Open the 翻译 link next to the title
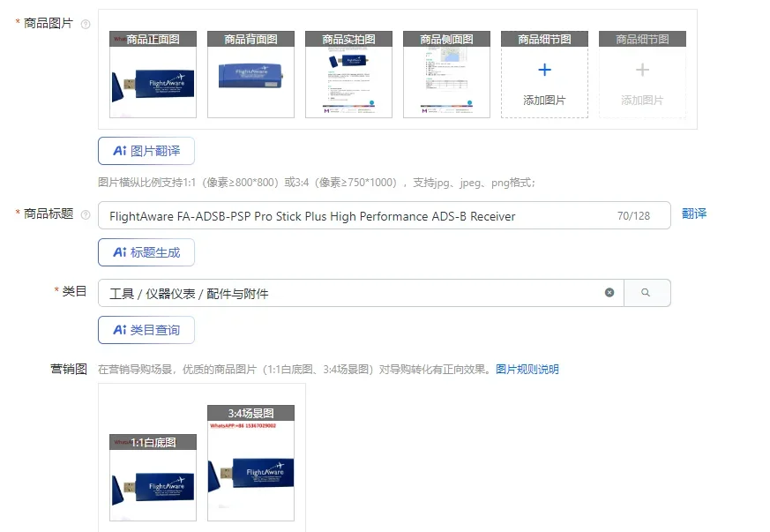Screen dimensions: 770x532 [694, 214]
